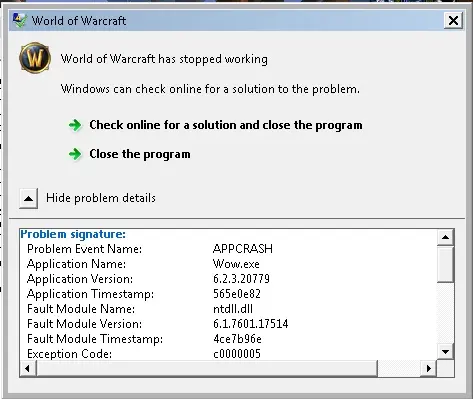The height and width of the screenshot is (399, 473).
Task: Click the Problem signature heading
Action: pos(73,234)
